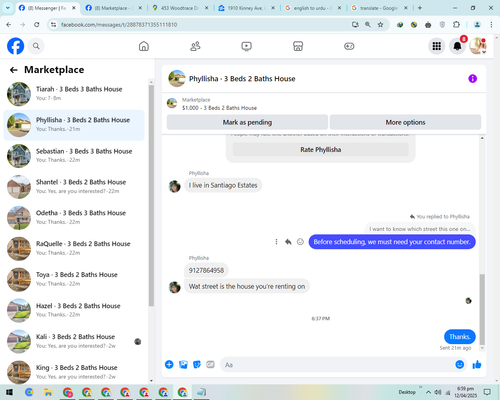
Task: Open the Odetha conversation
Action: (74, 217)
